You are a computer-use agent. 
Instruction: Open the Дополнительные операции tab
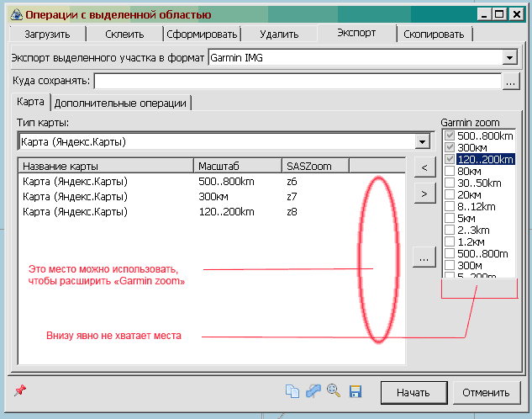click(120, 103)
